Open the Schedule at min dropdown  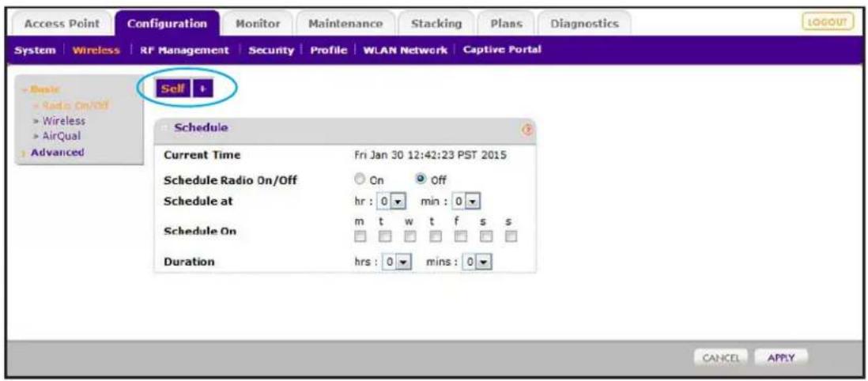(x=467, y=201)
